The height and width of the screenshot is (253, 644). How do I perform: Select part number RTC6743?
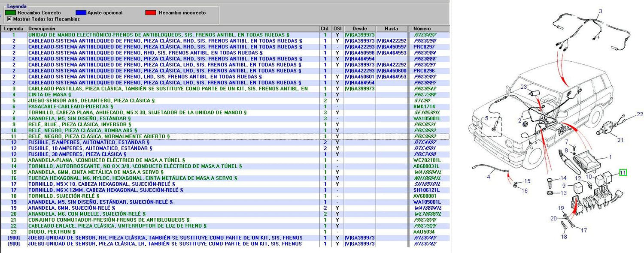coord(425,238)
